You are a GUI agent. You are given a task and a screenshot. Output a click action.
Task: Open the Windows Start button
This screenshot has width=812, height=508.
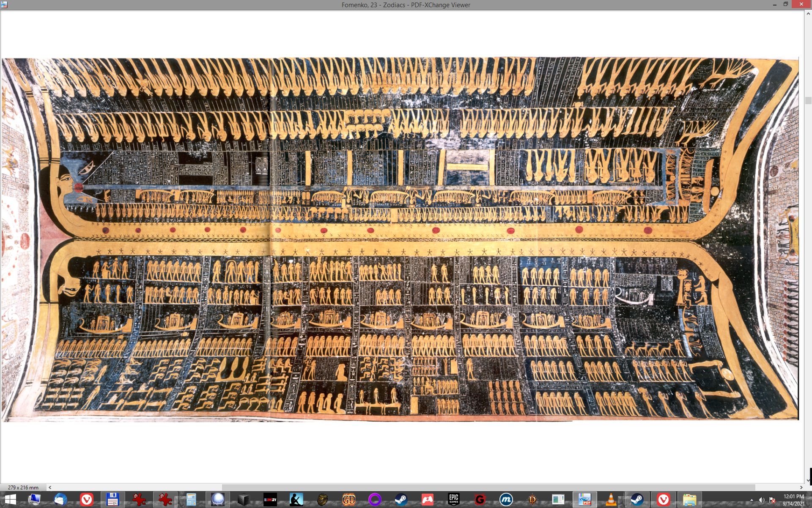pos(10,500)
